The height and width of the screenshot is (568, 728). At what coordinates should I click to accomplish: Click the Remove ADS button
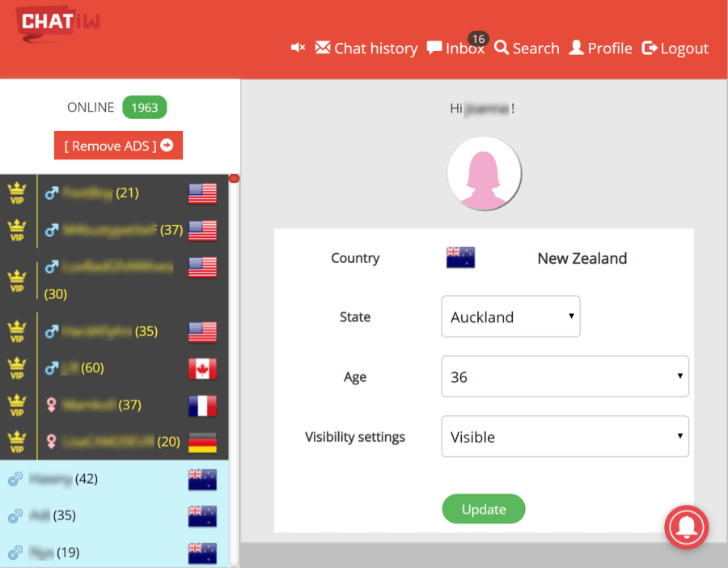point(118,146)
